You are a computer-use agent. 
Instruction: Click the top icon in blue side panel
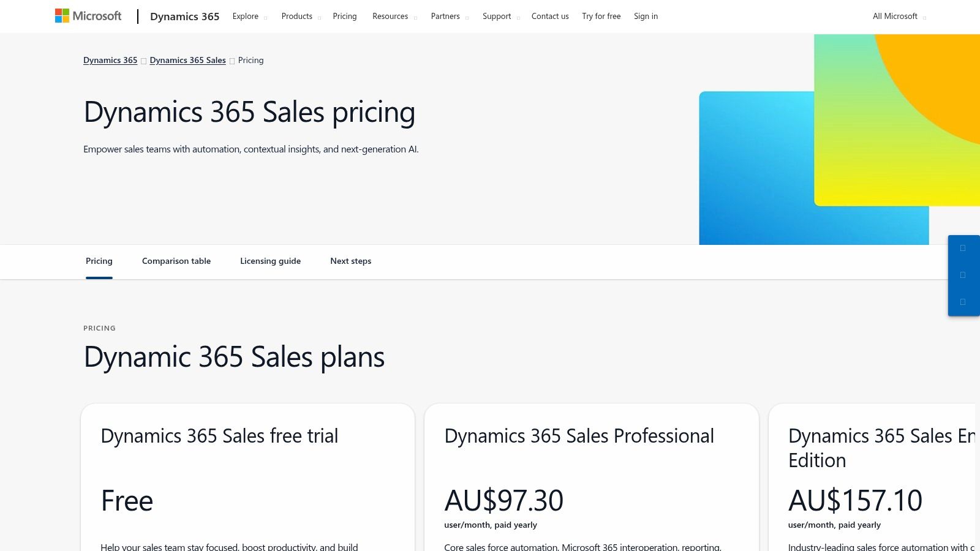[963, 248]
